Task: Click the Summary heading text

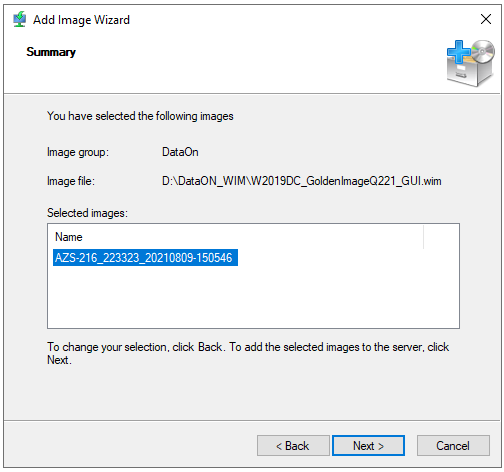Action: pos(51,52)
